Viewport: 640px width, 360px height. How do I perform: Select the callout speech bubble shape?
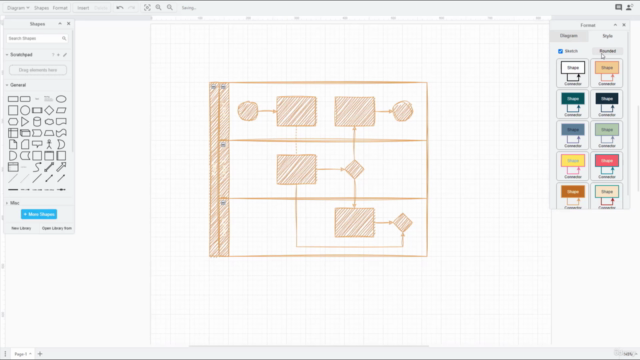point(37,144)
